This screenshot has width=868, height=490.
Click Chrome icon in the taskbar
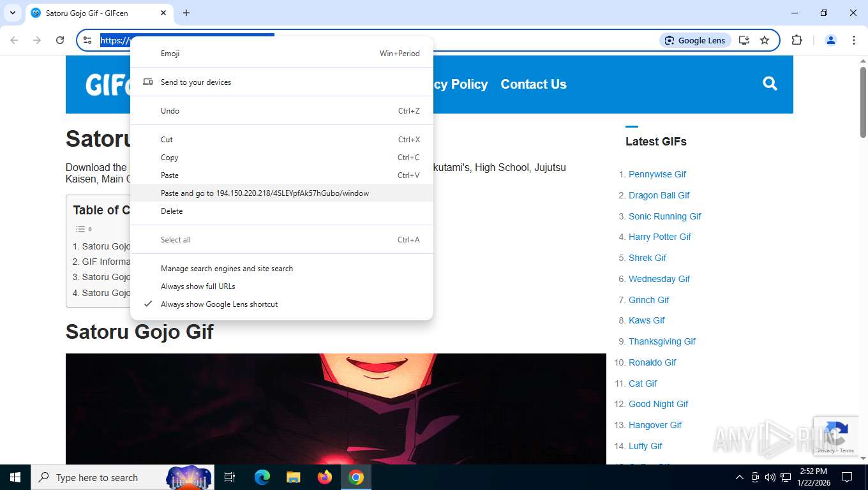pyautogui.click(x=356, y=477)
